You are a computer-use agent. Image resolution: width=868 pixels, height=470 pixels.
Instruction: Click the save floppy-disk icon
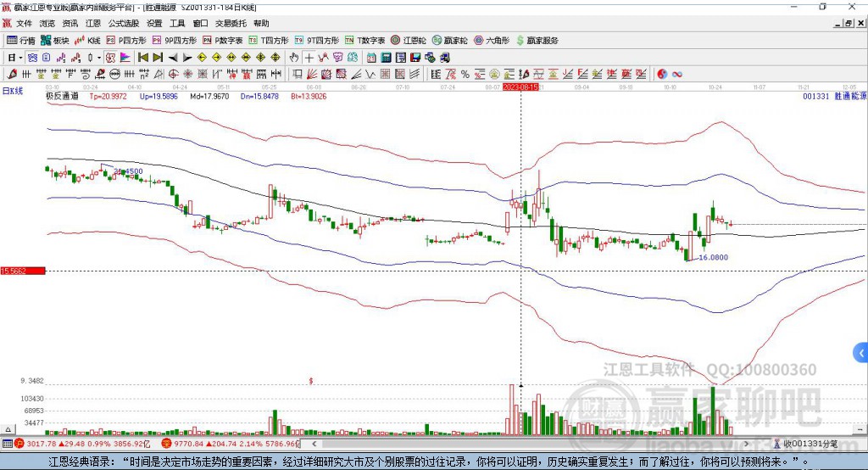point(415,58)
